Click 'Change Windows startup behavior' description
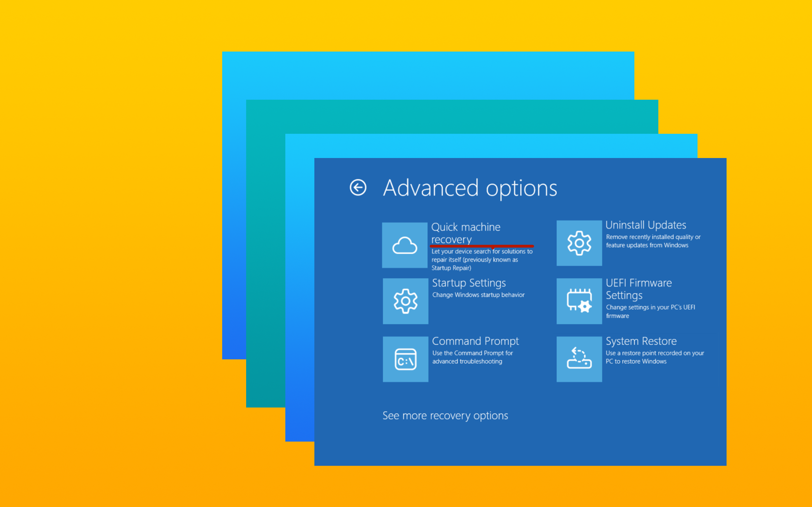 click(478, 295)
